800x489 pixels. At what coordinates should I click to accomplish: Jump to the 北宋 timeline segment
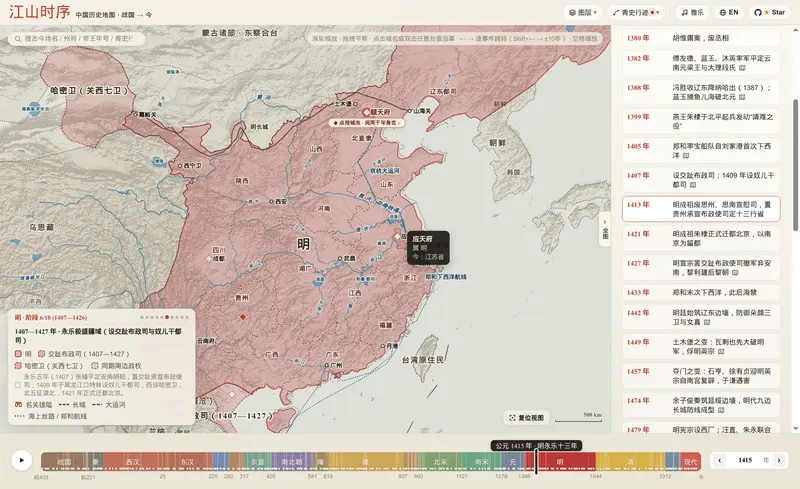[x=440, y=461]
